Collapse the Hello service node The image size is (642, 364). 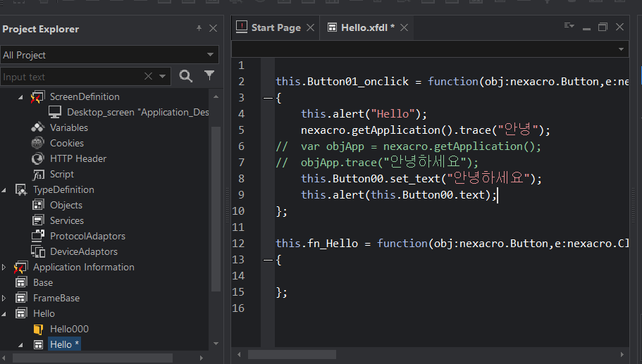point(4,314)
